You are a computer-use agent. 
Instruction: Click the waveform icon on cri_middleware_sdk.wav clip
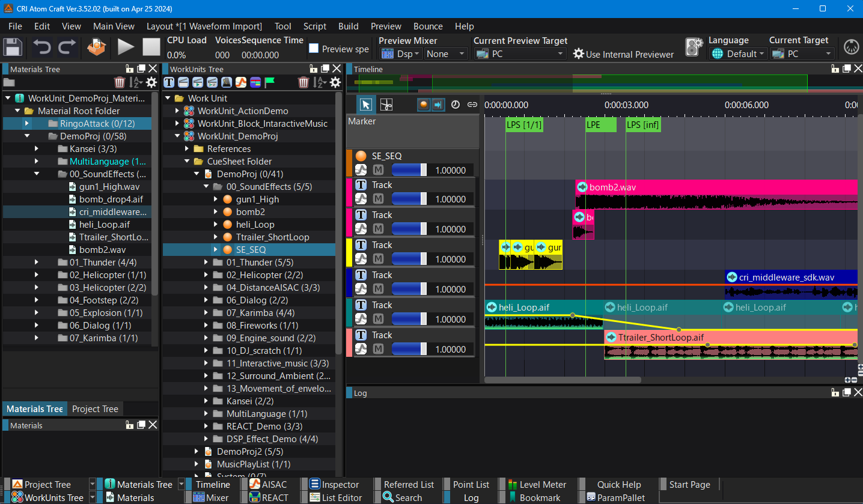(731, 278)
